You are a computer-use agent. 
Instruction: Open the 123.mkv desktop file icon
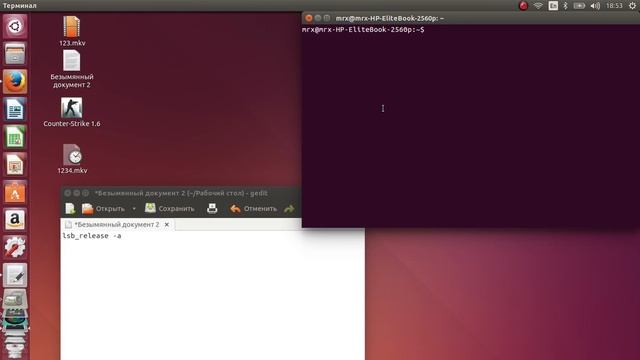pyautogui.click(x=72, y=31)
